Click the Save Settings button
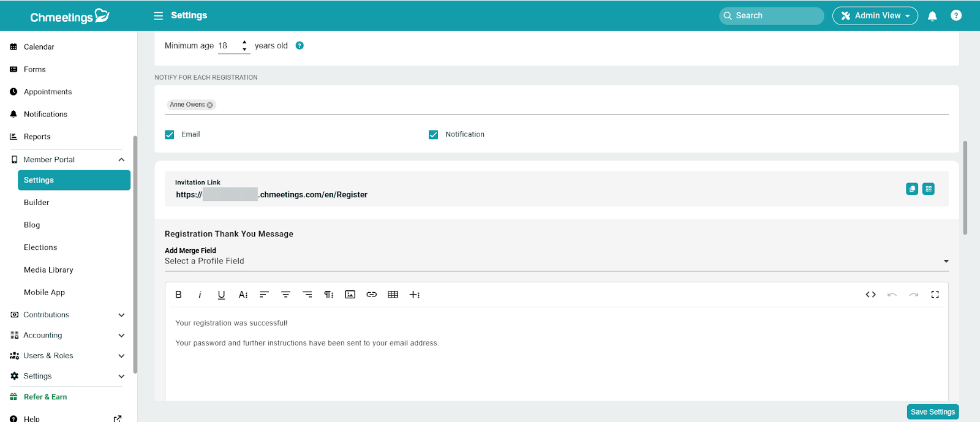The width and height of the screenshot is (980, 422). pyautogui.click(x=932, y=412)
